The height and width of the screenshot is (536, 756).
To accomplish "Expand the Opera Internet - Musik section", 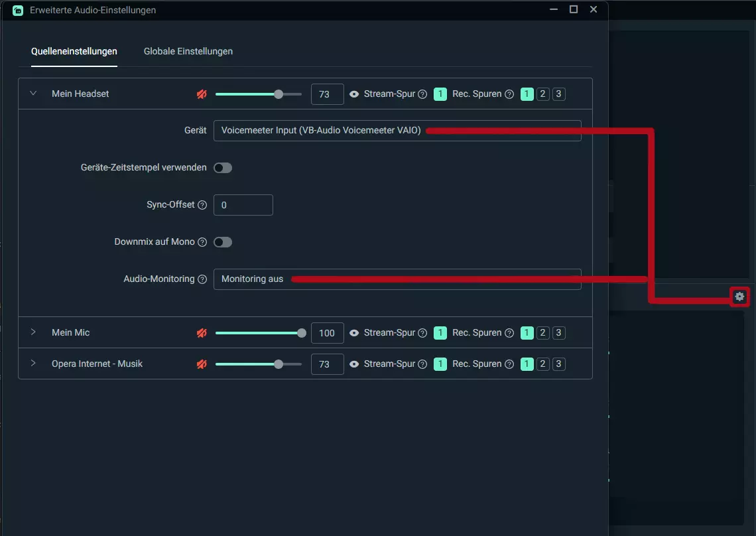I will pos(33,364).
